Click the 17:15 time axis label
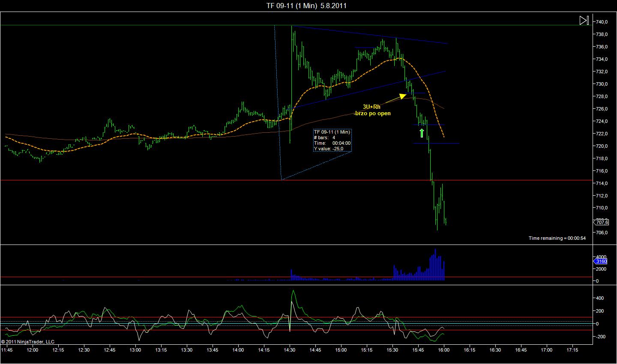This screenshot has height=364, width=617. pos(572,350)
